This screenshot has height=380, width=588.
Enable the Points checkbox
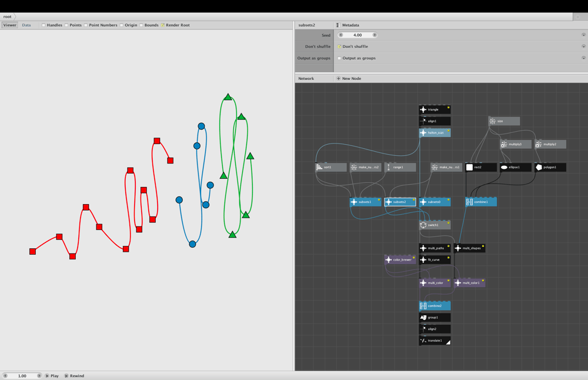click(x=66, y=25)
